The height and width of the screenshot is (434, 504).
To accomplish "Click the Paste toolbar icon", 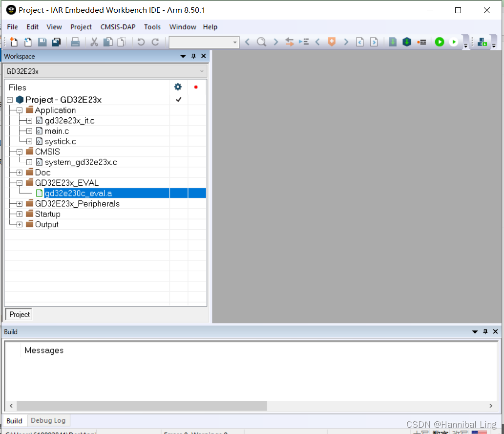I will click(x=122, y=42).
